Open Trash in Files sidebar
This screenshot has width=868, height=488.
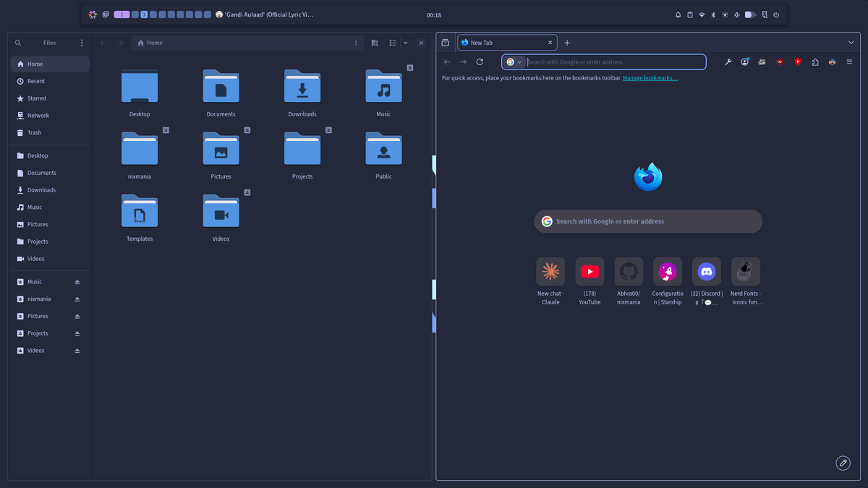(50, 133)
